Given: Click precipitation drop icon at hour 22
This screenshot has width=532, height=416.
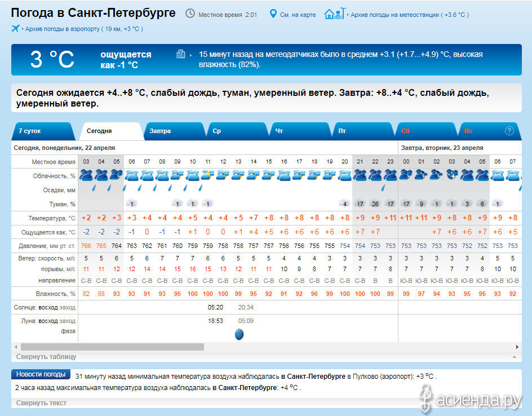Looking at the screenshot, I should [383, 188].
